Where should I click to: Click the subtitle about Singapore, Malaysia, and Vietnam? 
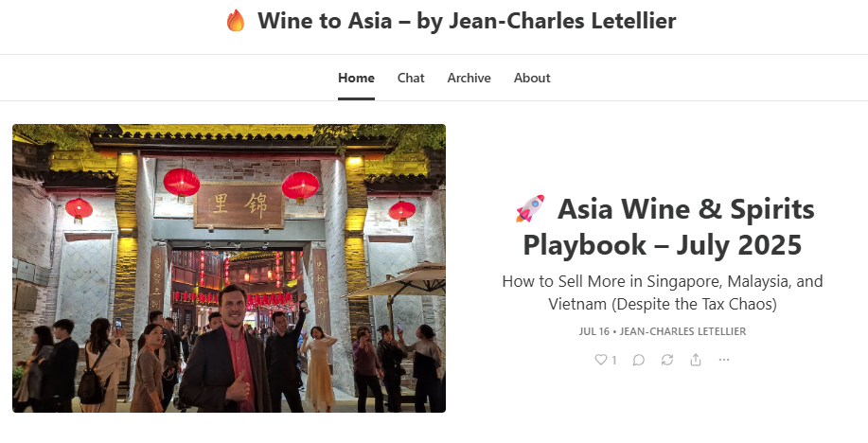[x=663, y=292]
